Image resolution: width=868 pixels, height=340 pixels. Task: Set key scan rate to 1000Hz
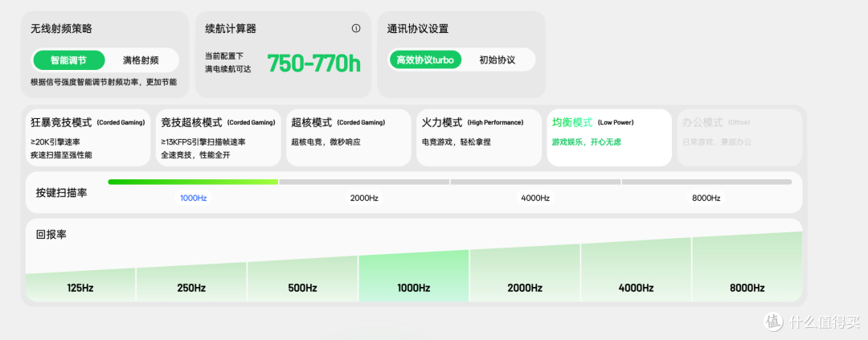click(193, 198)
